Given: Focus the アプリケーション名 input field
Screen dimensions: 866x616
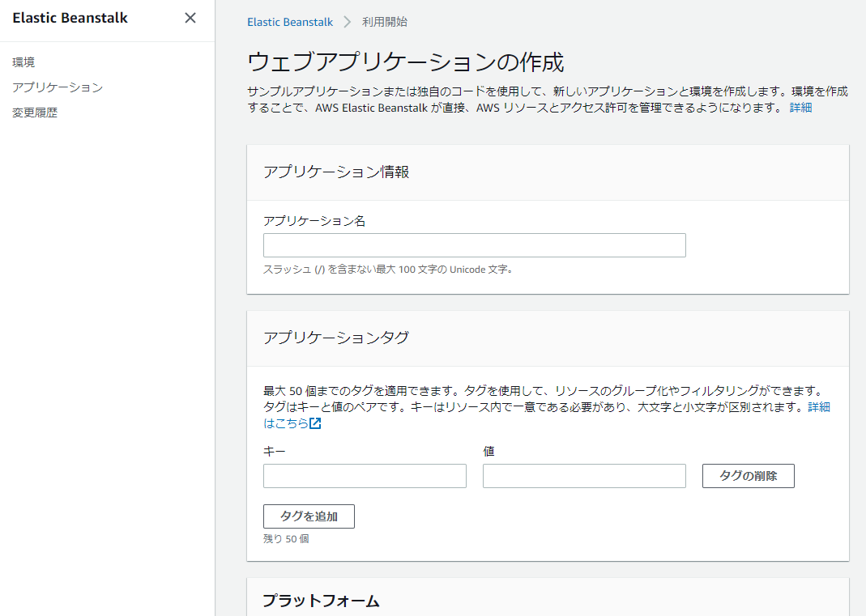Looking at the screenshot, I should click(x=475, y=245).
